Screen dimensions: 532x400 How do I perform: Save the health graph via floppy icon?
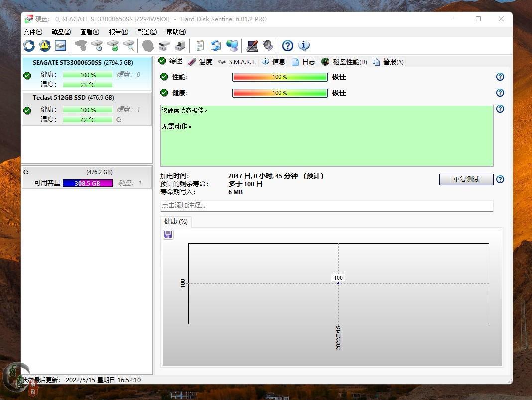point(168,235)
